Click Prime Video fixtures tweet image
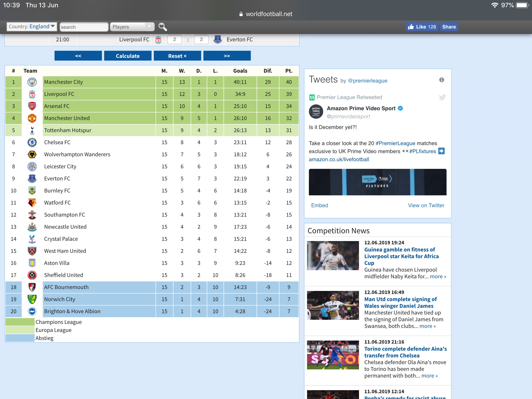This screenshot has width=532, height=399. pos(377,182)
